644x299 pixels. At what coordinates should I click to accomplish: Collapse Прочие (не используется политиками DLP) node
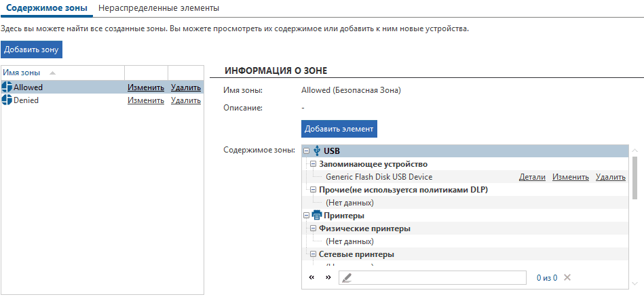(313, 190)
